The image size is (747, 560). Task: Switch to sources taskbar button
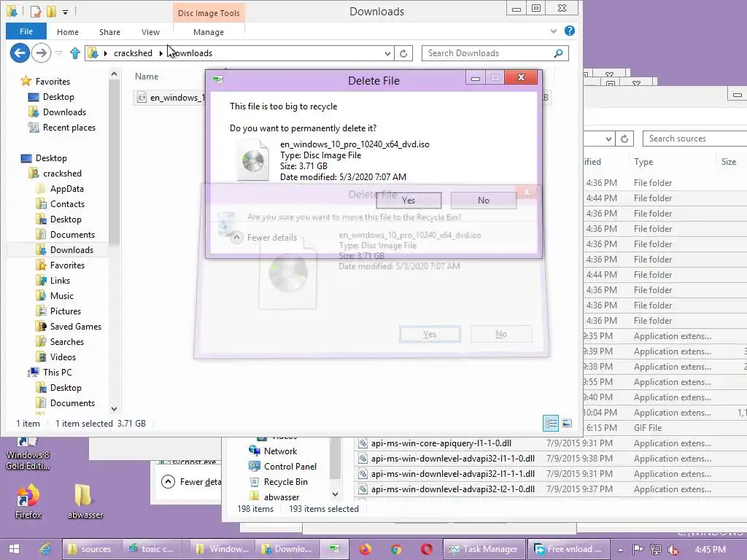click(93, 549)
